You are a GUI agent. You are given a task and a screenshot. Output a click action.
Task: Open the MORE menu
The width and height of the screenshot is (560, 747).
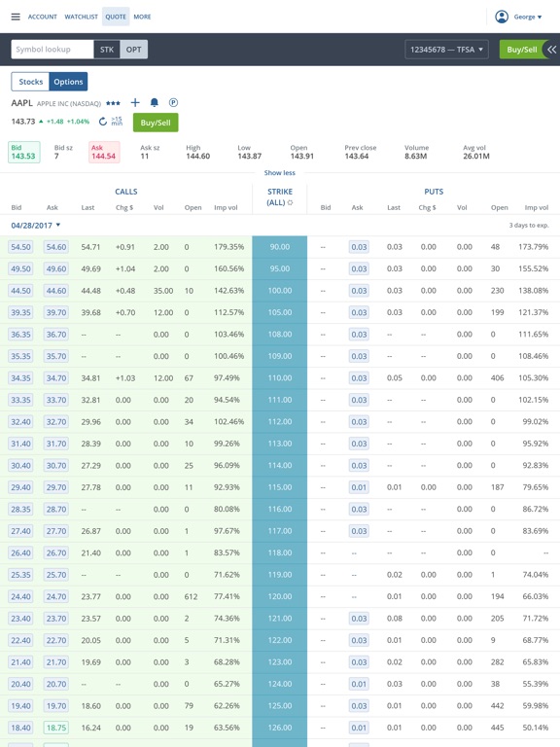coord(142,17)
